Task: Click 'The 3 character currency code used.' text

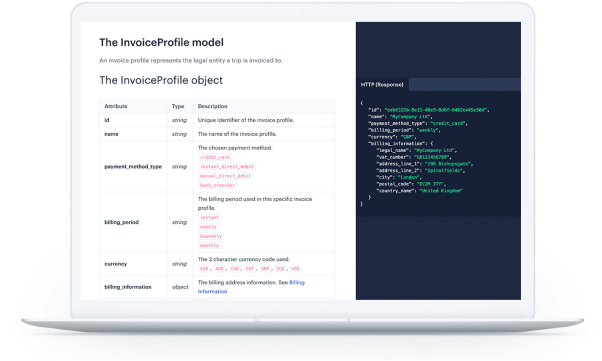Action: click(x=244, y=259)
